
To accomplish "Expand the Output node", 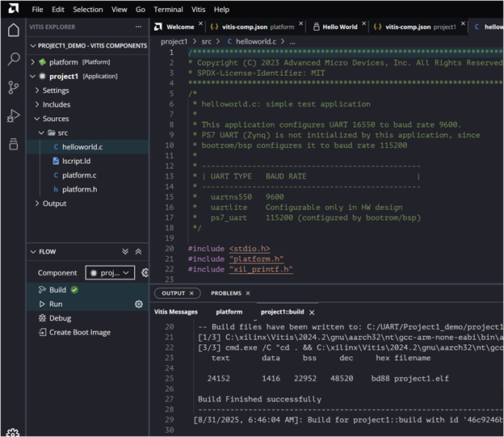I will (x=37, y=204).
